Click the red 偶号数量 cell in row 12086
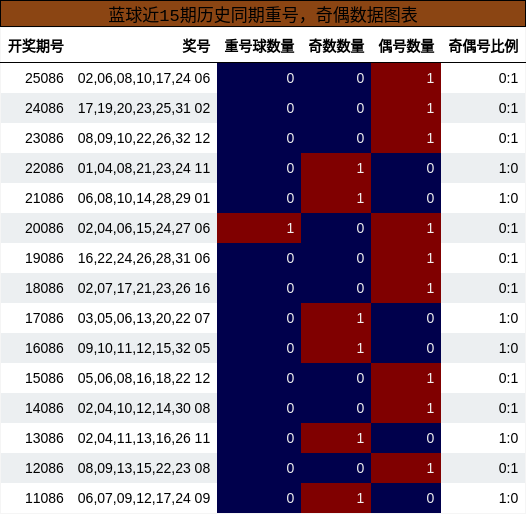 pyautogui.click(x=406, y=468)
